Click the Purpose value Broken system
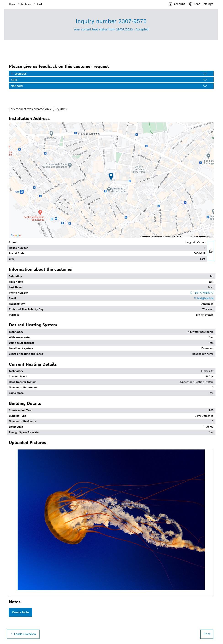 click(x=204, y=314)
